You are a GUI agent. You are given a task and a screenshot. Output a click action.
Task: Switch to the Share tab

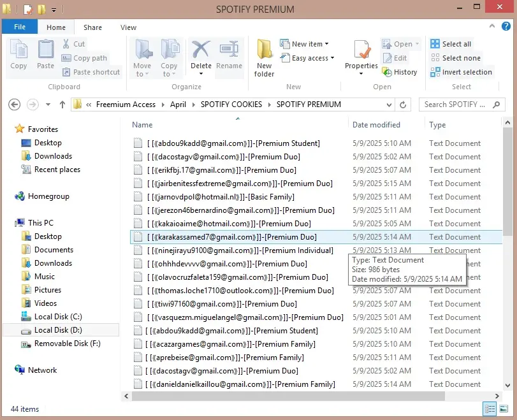point(92,27)
